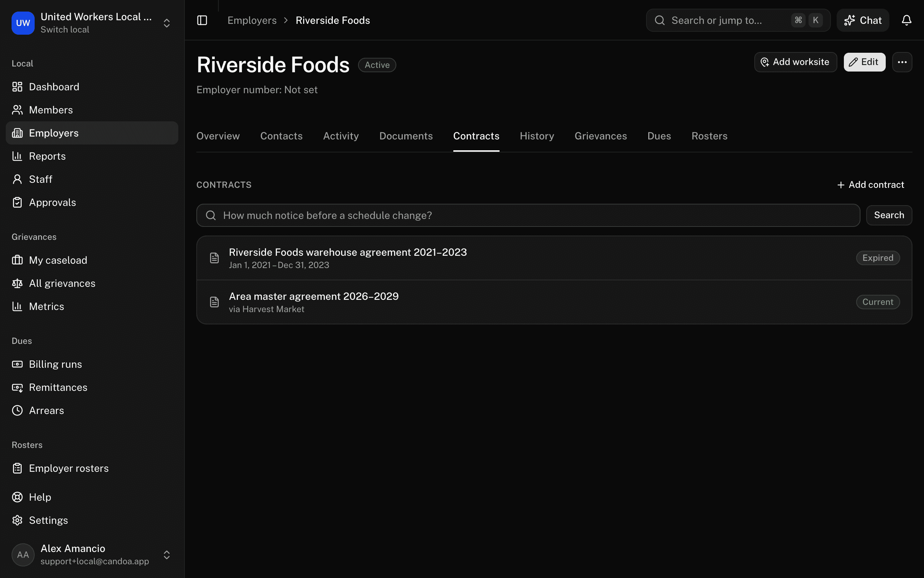Switch to the Contacts tab
The height and width of the screenshot is (578, 924).
(x=282, y=136)
